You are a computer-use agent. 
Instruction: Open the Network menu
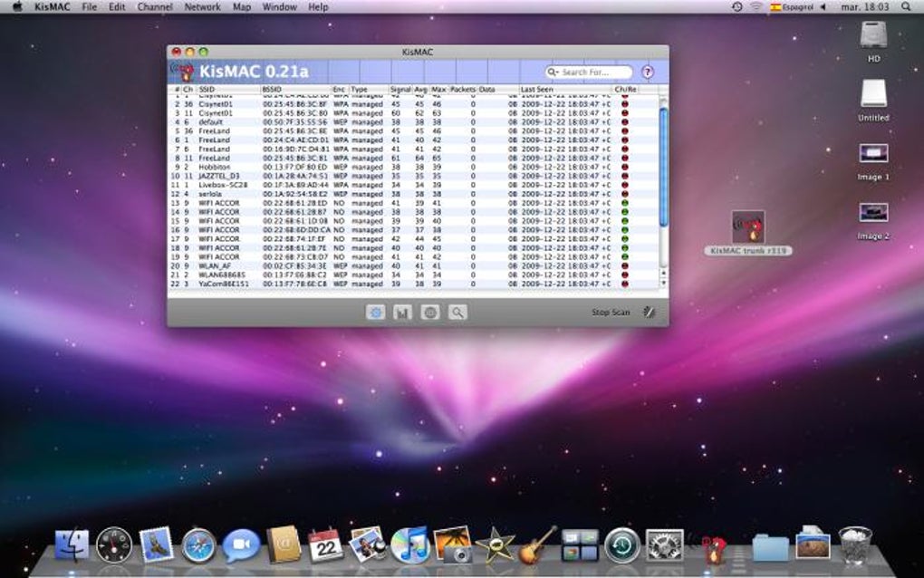[202, 7]
